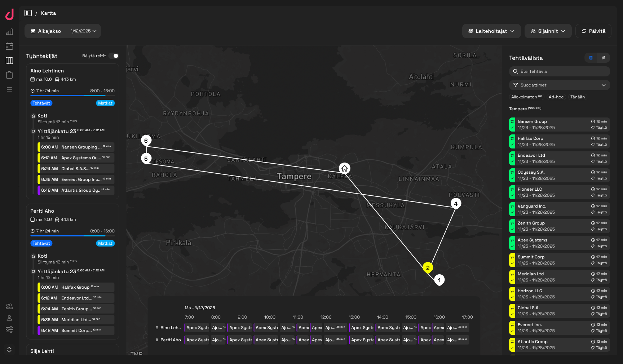Select the map icon in the sidebar

(x=9, y=61)
